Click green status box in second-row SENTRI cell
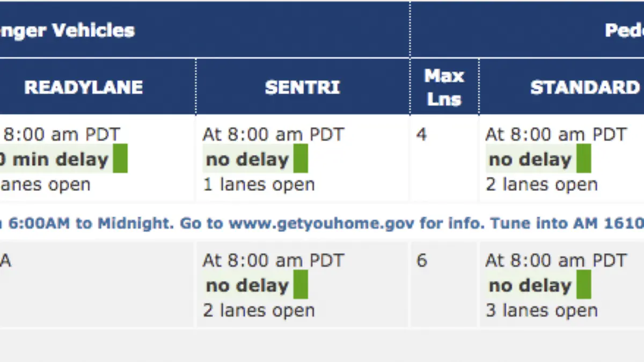Viewport: 644px width, 362px height. pyautogui.click(x=301, y=285)
